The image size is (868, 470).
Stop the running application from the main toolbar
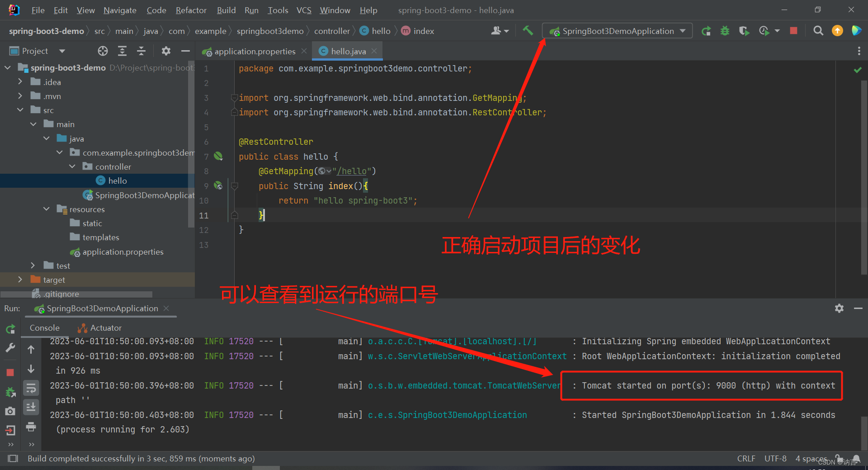tap(793, 31)
